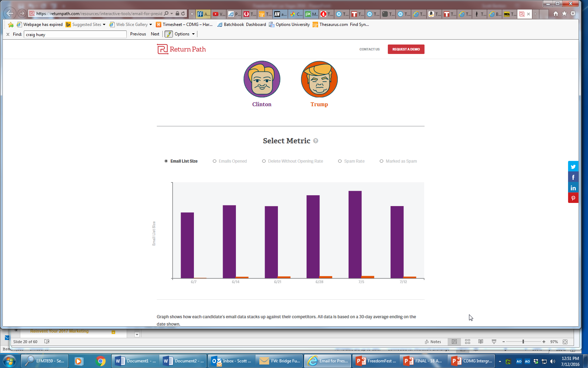Open the Options University favorites link
The width and height of the screenshot is (588, 368).
tap(289, 25)
